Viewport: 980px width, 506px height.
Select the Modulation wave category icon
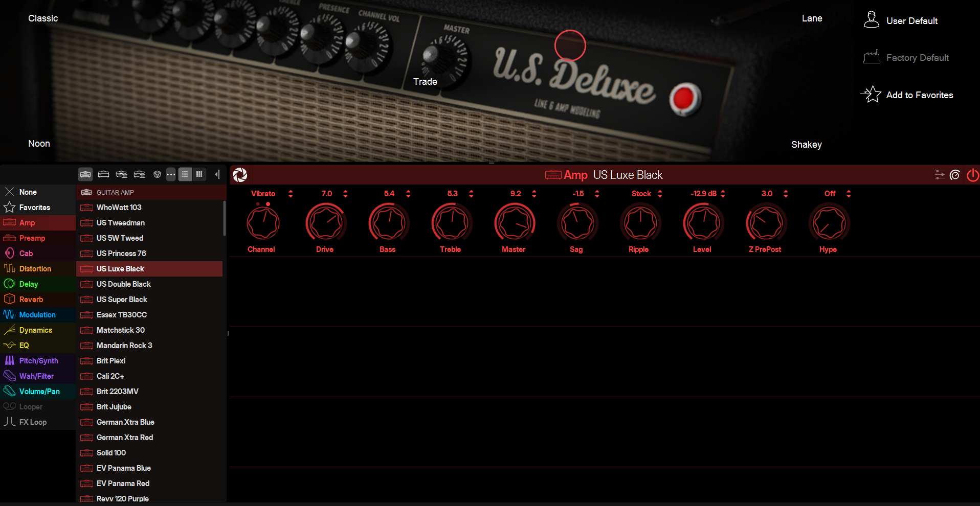[x=9, y=314]
